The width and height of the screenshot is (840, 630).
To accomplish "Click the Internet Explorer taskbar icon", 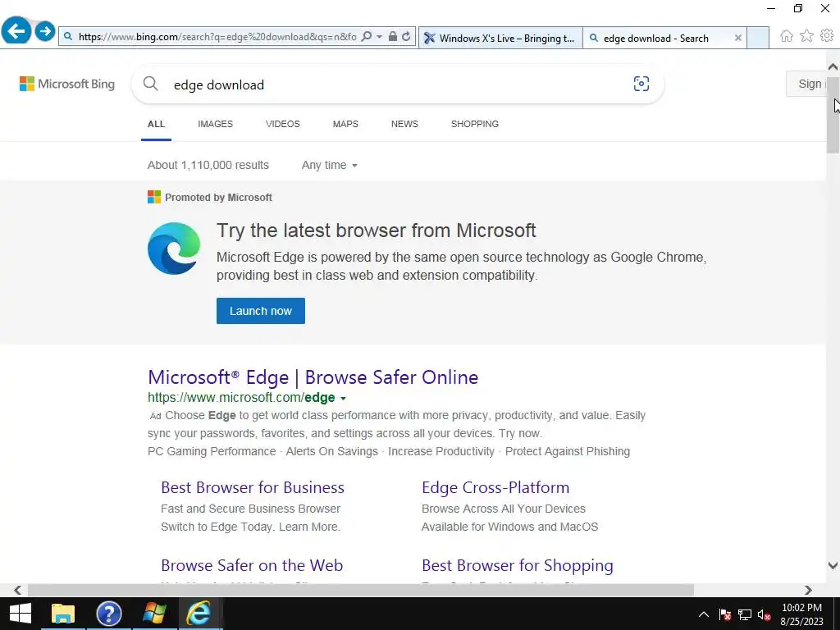I will 199,614.
